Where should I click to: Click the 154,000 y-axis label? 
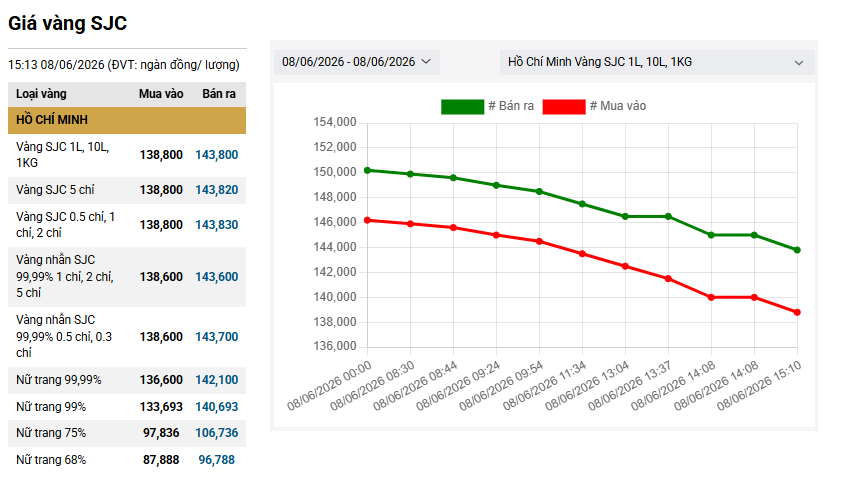[335, 122]
